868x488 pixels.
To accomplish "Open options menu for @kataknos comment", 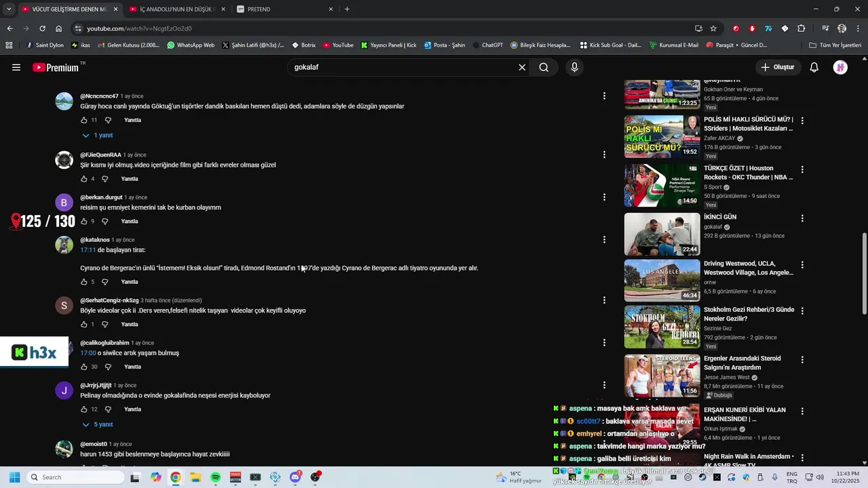I will (604, 240).
